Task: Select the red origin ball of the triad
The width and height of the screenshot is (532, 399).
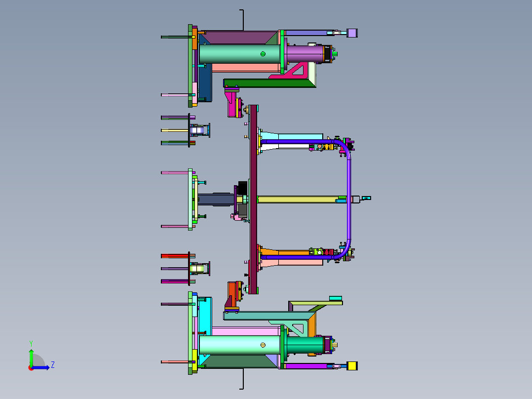Action: tap(31, 368)
